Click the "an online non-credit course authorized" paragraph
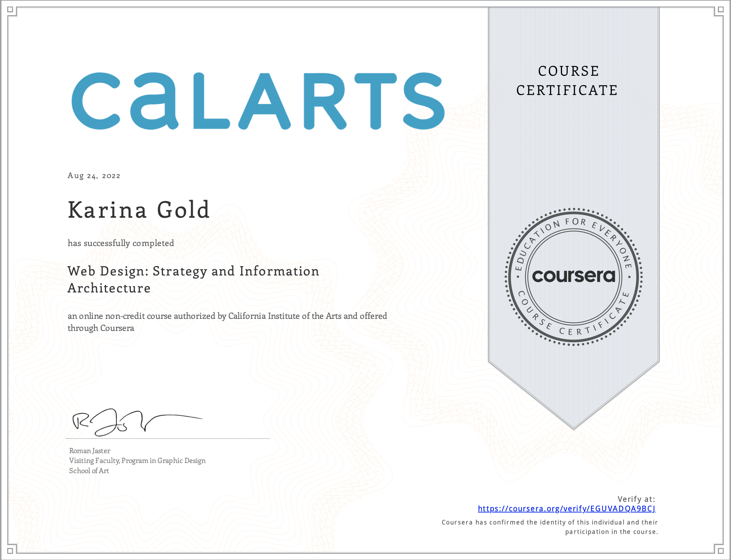The width and height of the screenshot is (731, 560). click(x=227, y=322)
